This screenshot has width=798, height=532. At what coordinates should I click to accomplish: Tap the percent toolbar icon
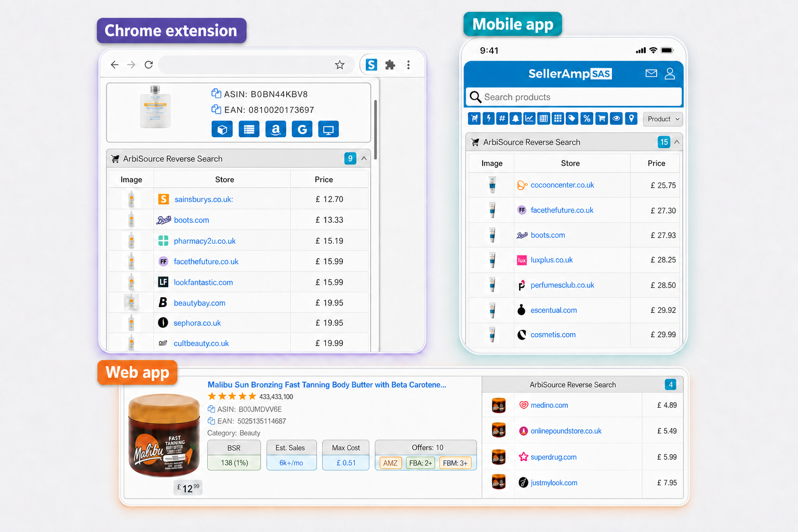(x=587, y=118)
